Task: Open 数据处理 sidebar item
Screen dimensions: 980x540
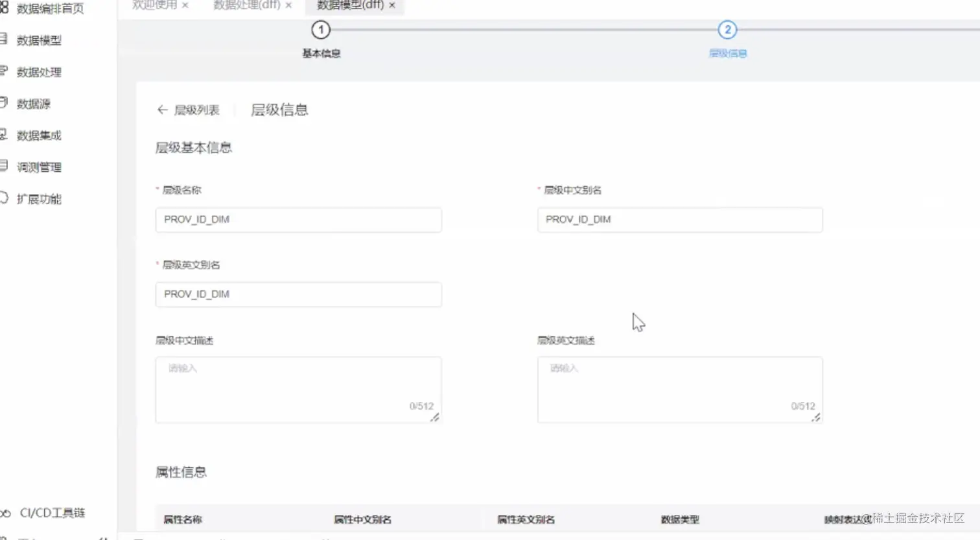Action: [x=39, y=72]
